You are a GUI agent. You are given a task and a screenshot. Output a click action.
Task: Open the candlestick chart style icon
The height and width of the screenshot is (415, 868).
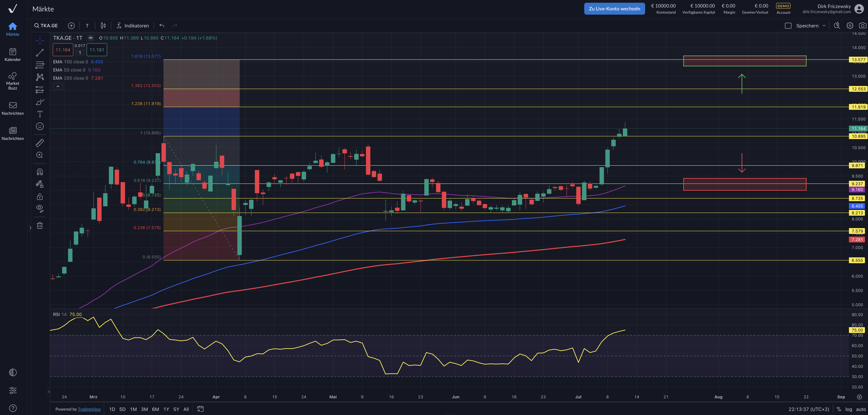tap(103, 26)
